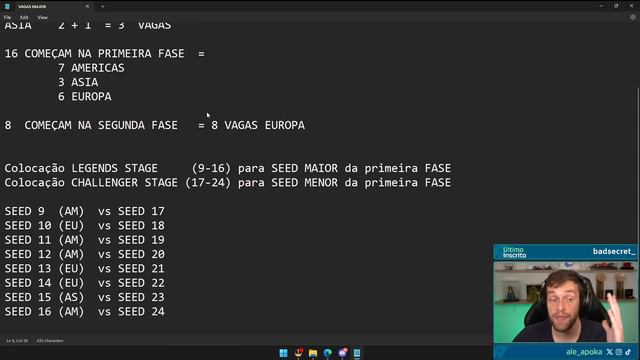Viewport: 640px width, 360px height.
Task: Open the Windows Start menu
Action: click(283, 353)
